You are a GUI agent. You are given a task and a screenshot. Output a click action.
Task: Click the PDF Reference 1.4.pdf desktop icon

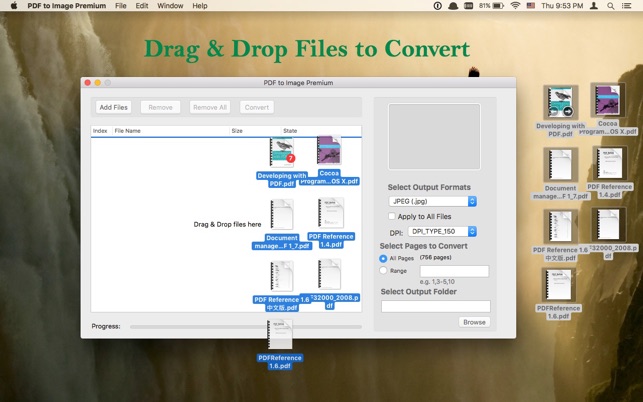609,163
